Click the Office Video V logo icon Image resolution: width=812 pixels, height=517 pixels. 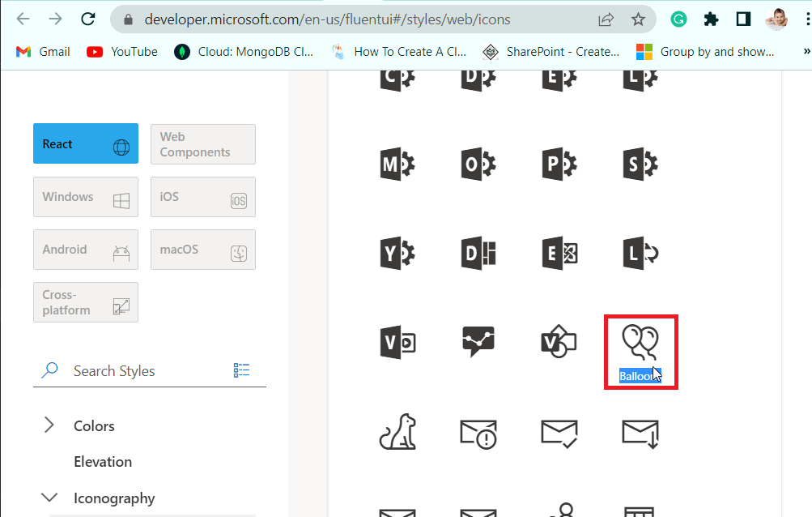pyautogui.click(x=397, y=342)
